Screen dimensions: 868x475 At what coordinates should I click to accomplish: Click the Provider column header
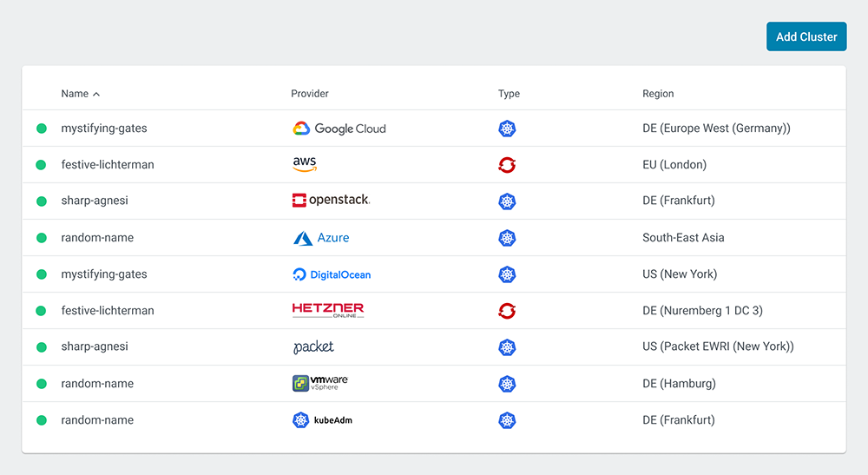[310, 94]
